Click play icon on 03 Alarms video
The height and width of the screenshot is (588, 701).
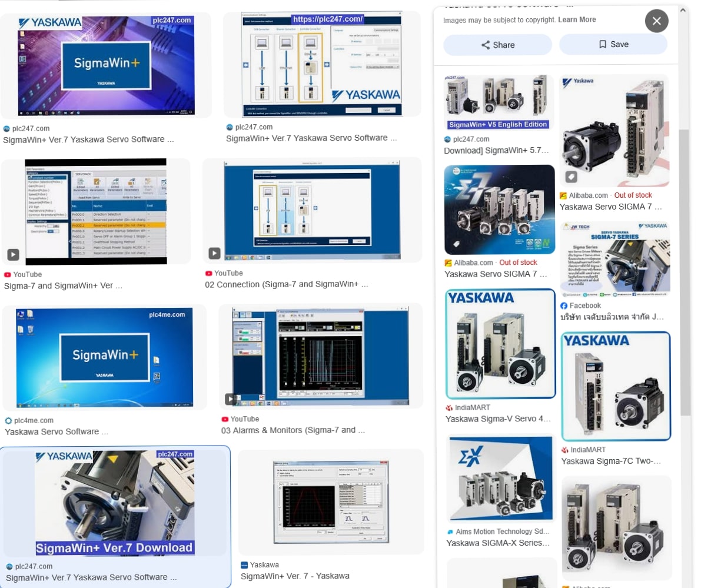click(x=231, y=399)
